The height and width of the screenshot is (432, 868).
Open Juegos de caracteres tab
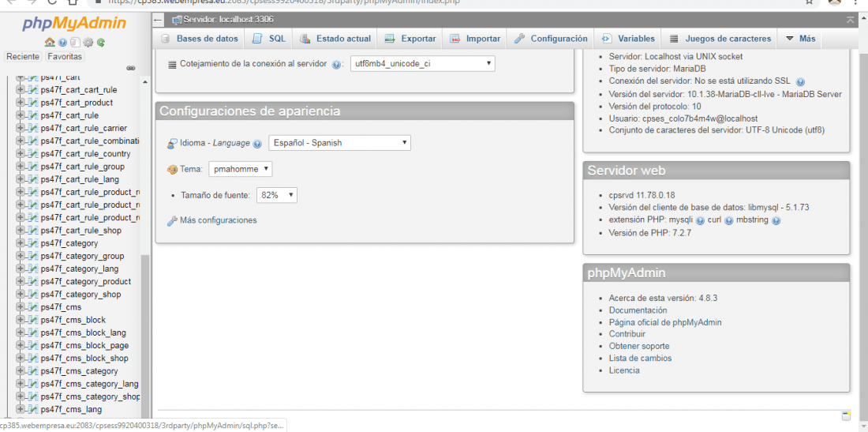click(720, 39)
